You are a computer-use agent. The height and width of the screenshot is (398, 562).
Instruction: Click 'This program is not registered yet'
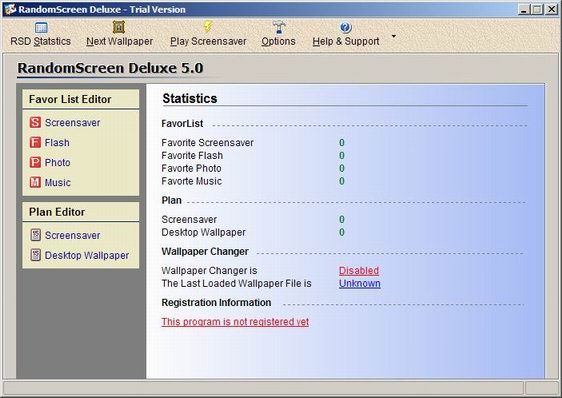[x=235, y=322]
